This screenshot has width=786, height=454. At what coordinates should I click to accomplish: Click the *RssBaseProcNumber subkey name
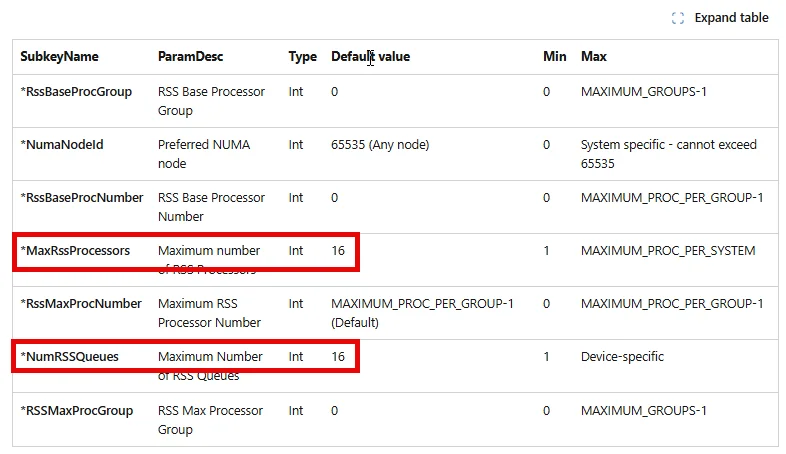point(82,198)
